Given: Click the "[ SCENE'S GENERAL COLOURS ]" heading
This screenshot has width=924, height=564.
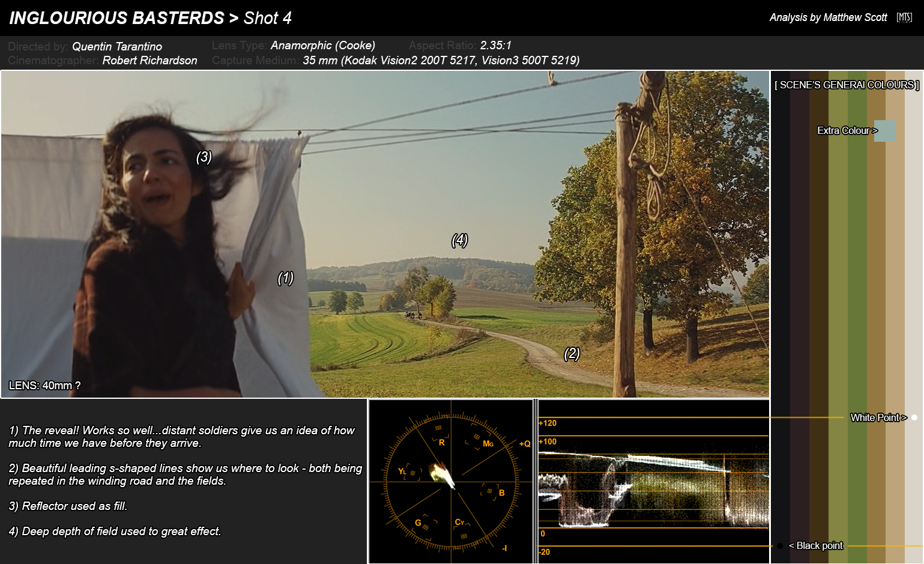Looking at the screenshot, I should coord(847,85).
